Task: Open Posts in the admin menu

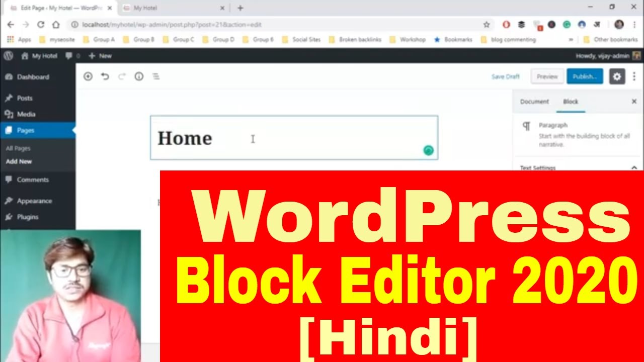Action: click(x=25, y=98)
